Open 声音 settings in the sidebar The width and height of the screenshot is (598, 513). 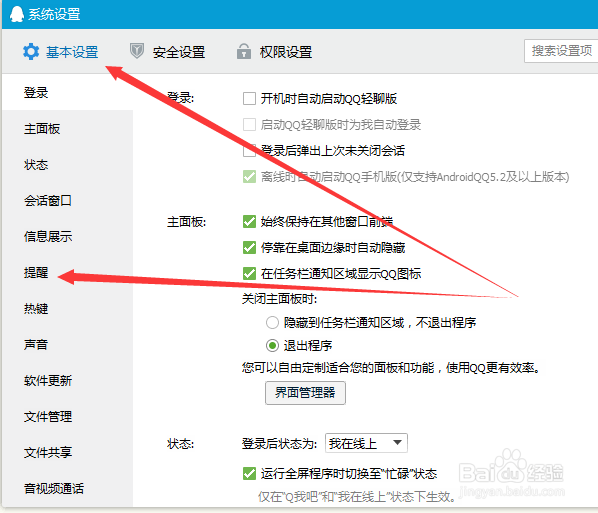(36, 344)
